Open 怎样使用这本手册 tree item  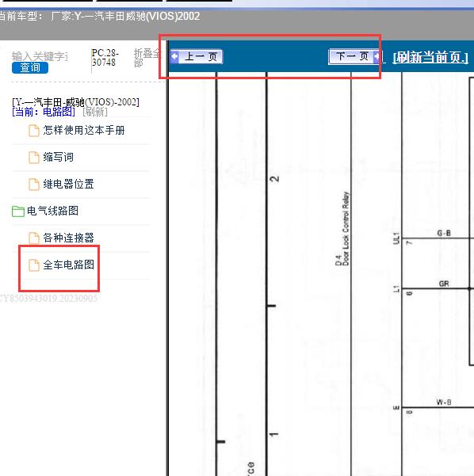84,130
